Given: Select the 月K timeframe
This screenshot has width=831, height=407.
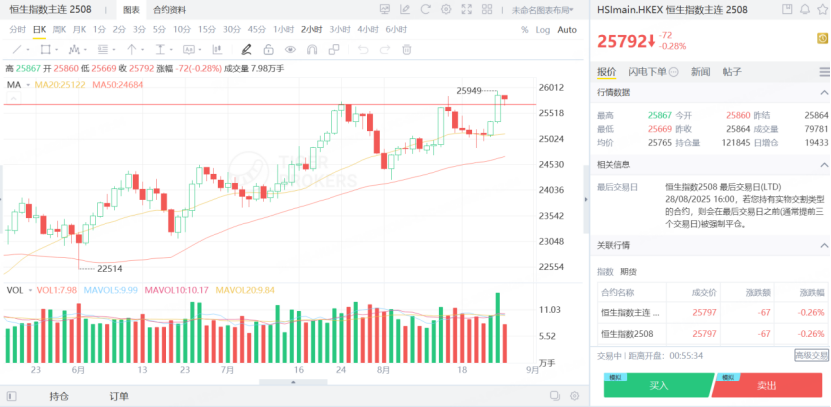Looking at the screenshot, I should [79, 30].
